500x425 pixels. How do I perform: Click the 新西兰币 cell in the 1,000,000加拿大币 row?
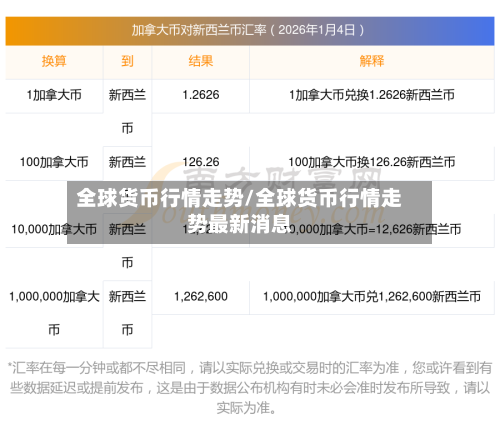coord(127,313)
